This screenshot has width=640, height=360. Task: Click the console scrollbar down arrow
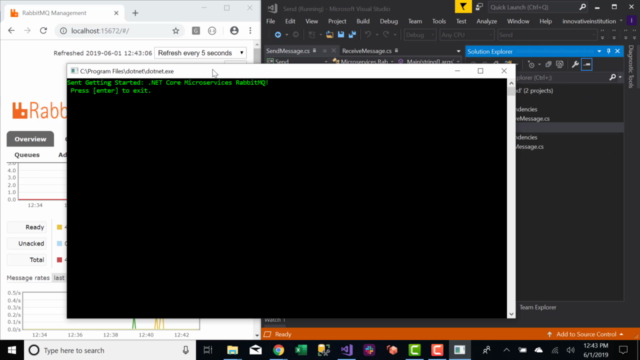pyautogui.click(x=511, y=314)
